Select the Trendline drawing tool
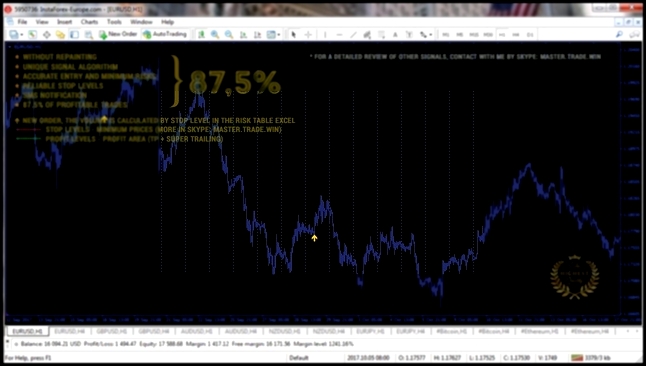 353,35
